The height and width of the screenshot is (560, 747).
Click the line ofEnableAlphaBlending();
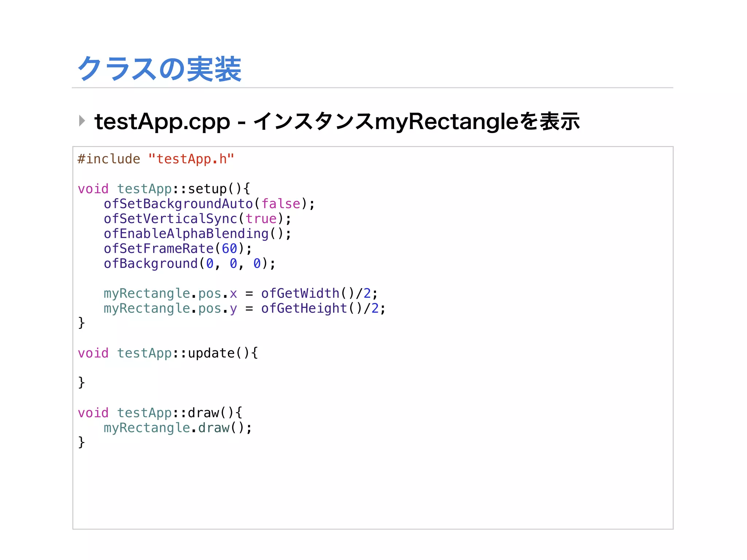click(197, 234)
